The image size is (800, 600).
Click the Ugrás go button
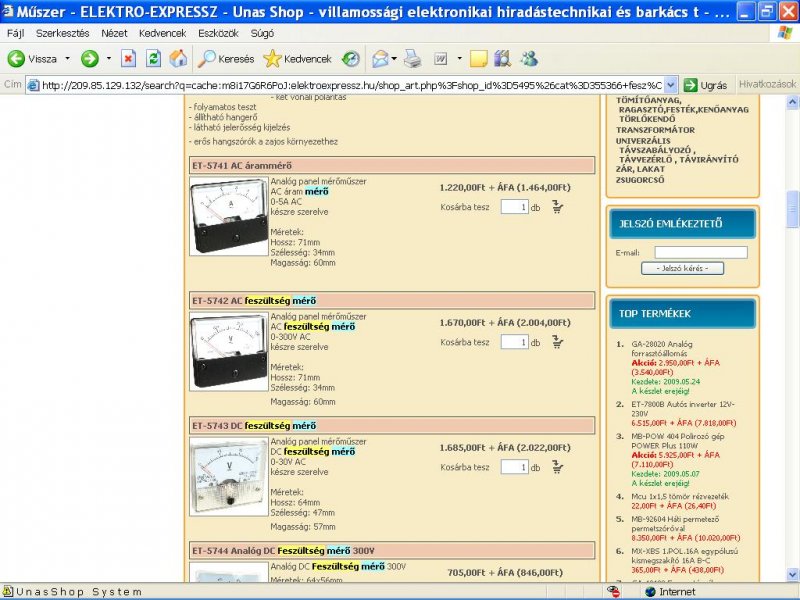pos(706,85)
